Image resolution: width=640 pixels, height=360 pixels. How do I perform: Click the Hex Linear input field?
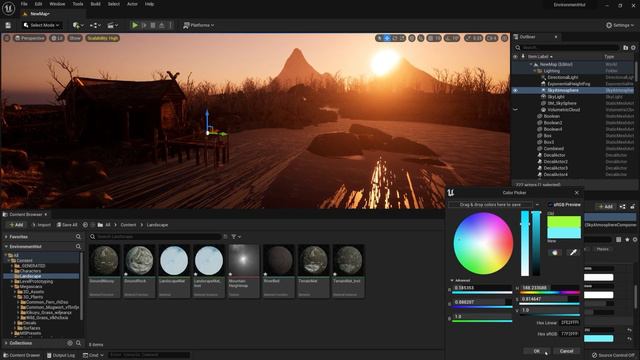click(x=570, y=322)
